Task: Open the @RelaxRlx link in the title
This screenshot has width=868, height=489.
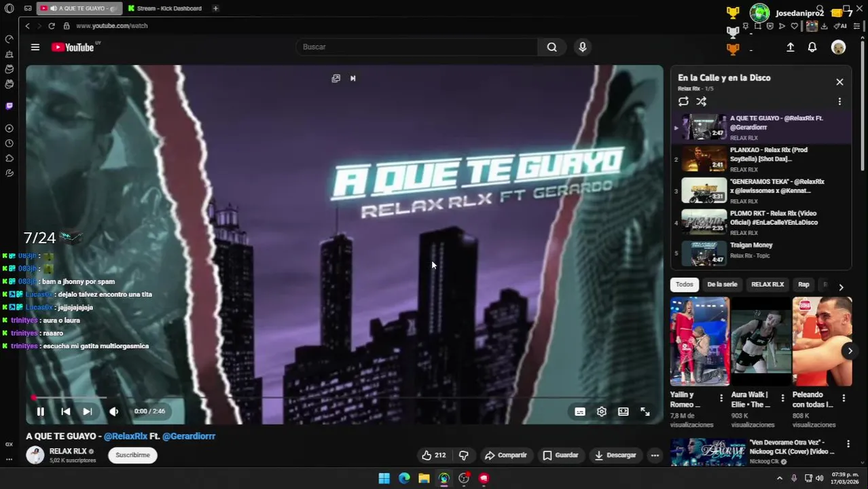Action: pos(126,436)
